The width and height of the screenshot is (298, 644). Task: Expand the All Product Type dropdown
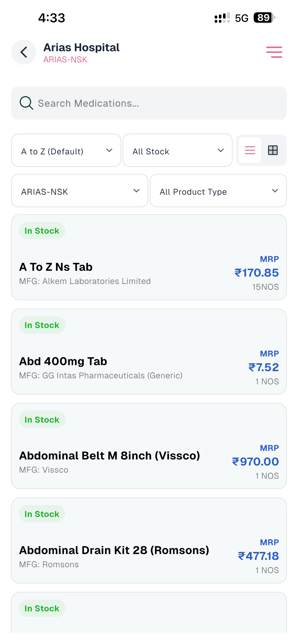(x=218, y=191)
